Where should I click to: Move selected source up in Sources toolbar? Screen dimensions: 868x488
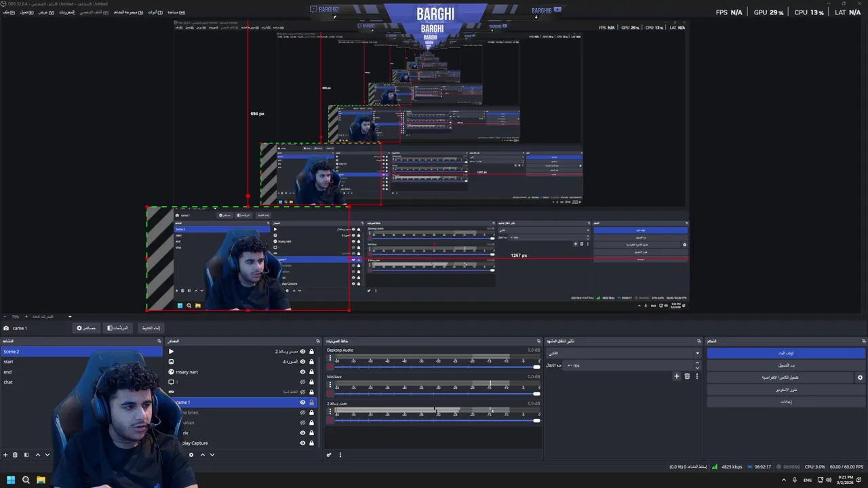coord(202,455)
